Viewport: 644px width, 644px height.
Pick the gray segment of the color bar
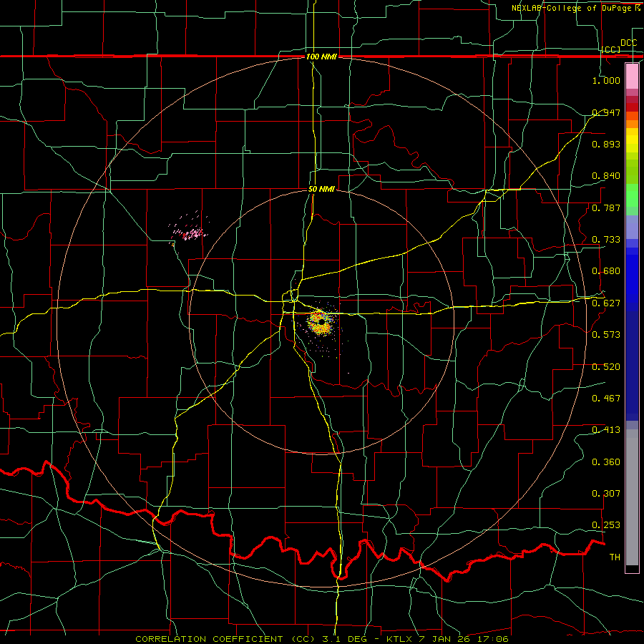[x=632, y=497]
